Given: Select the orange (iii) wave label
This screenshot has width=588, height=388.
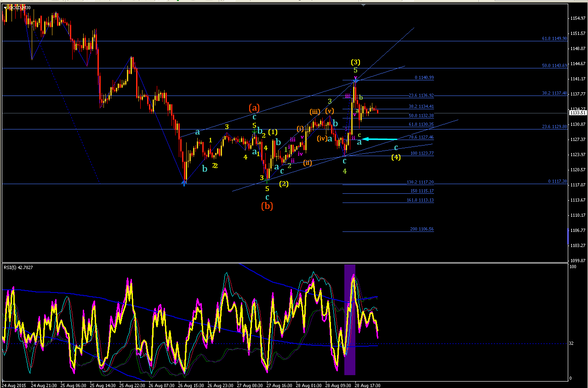Looking at the screenshot, I should coord(315,112).
